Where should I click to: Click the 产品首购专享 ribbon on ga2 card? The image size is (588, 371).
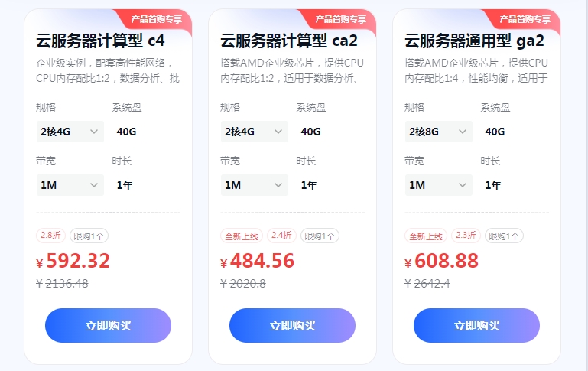524,19
